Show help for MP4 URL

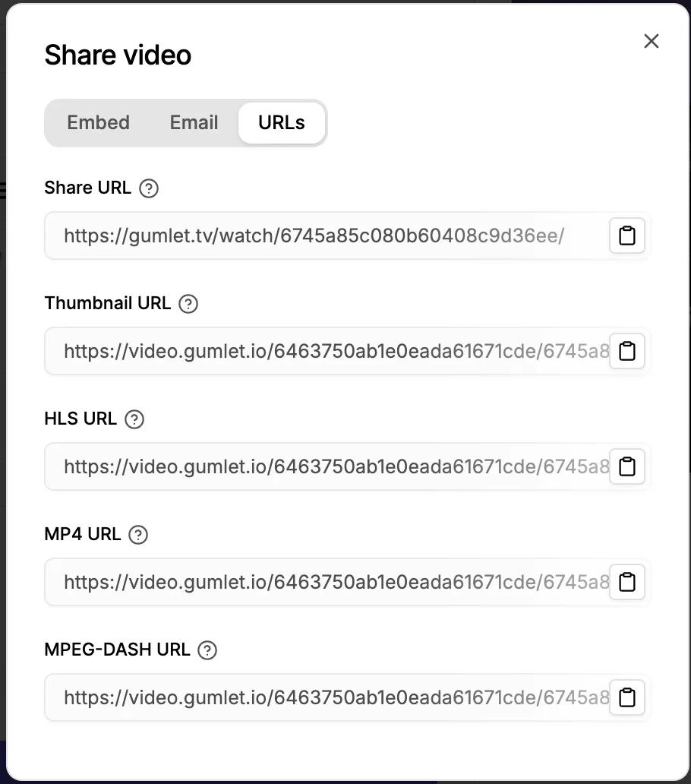(x=138, y=535)
